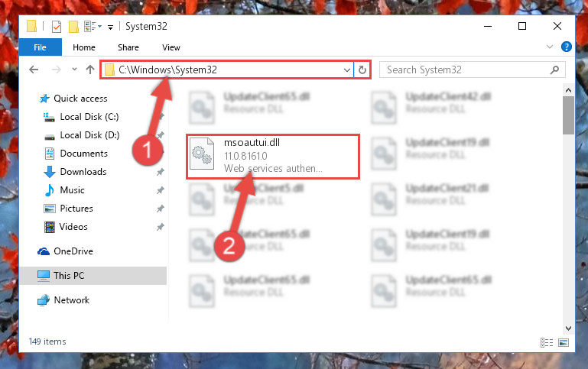Screen dimensions: 588x369
Task: Open recent locations dropdown arrow
Action: pyautogui.click(x=74, y=70)
